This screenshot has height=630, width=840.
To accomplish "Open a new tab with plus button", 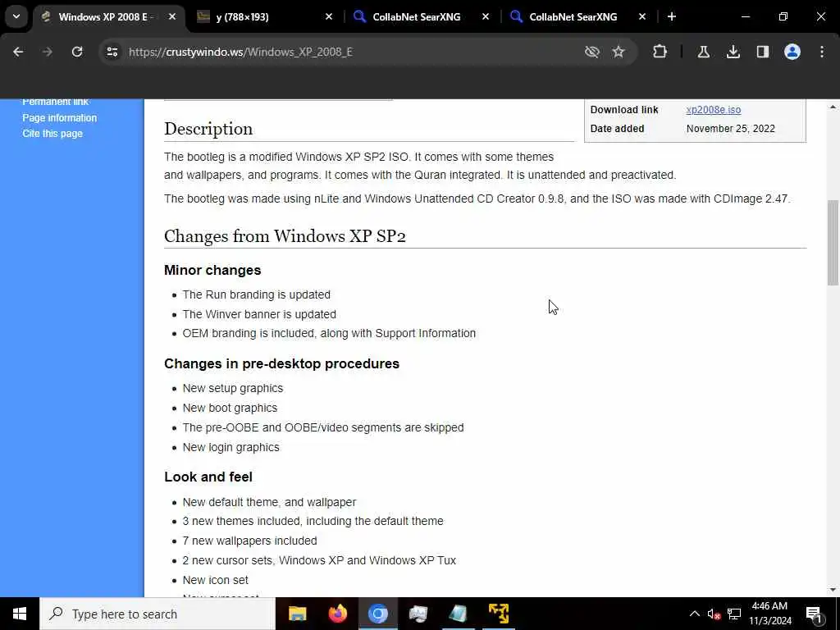I will [x=672, y=17].
